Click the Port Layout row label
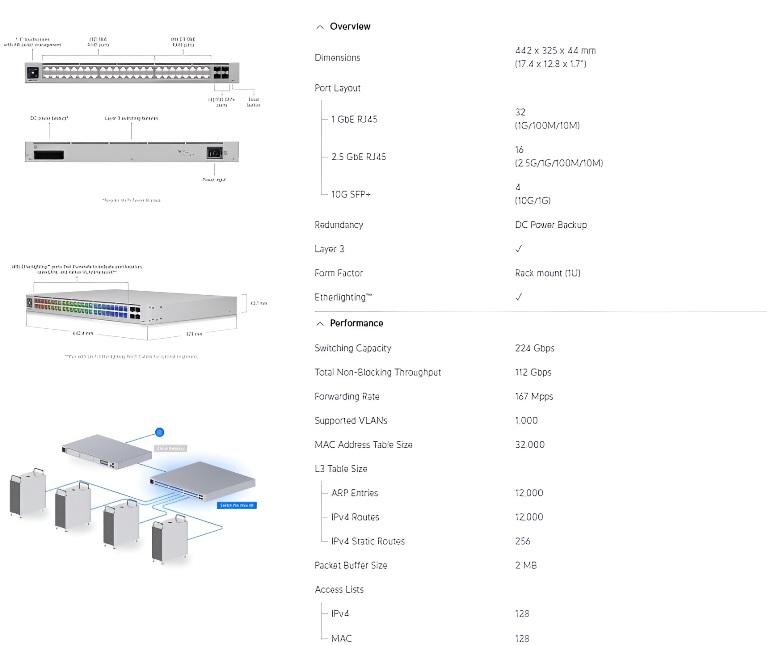This screenshot has width=767, height=645. click(337, 88)
